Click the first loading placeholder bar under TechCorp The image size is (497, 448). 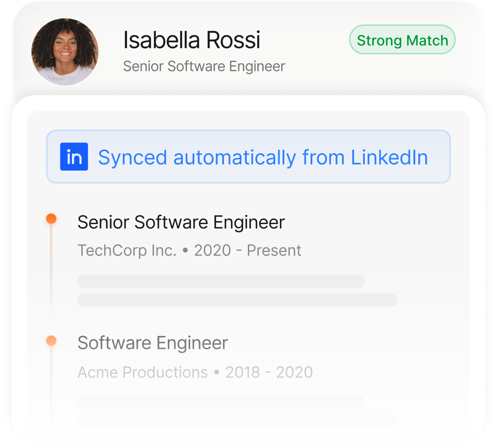point(221,281)
